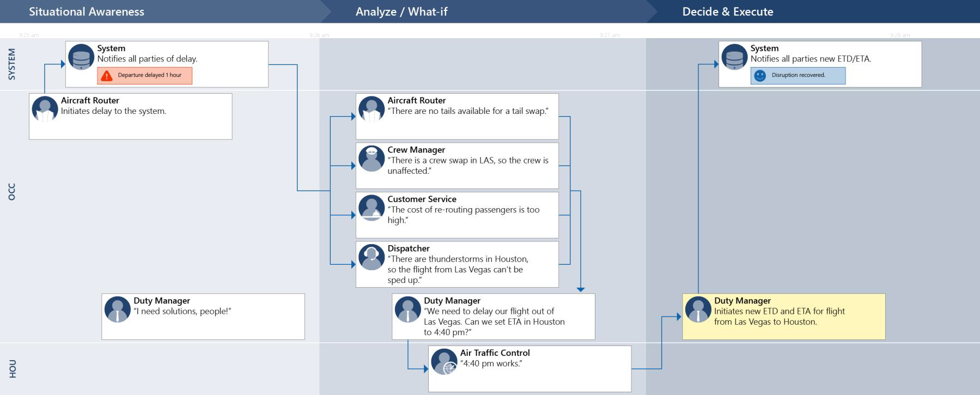
Task: Click the red delay warning triangle icon
Action: (107, 76)
